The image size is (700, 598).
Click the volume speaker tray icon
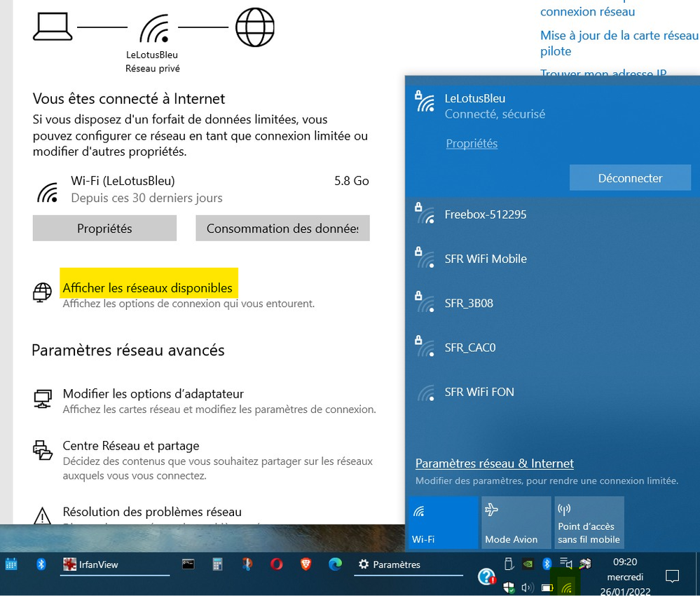pos(528,587)
